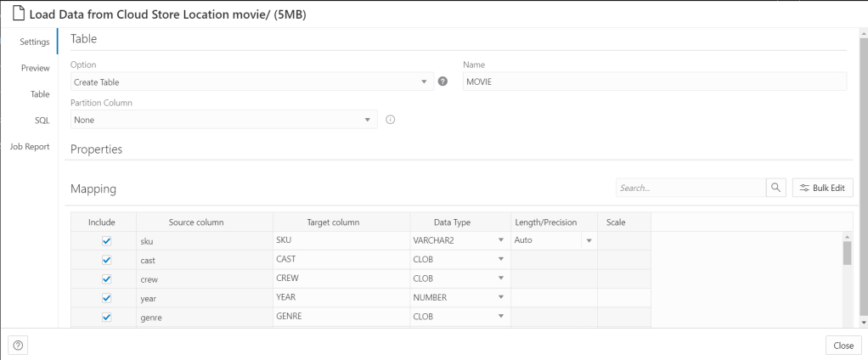The image size is (868, 360).
Task: Click the magnifier search icon in Mapping
Action: coord(776,188)
